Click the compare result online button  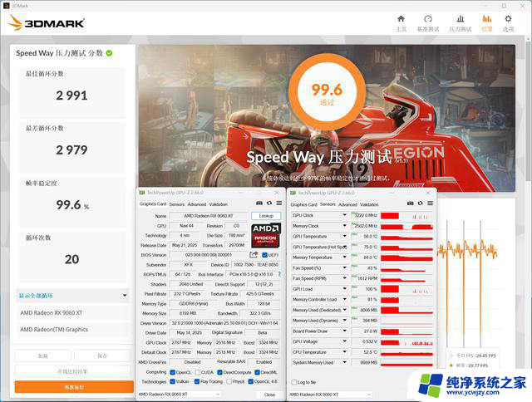pyautogui.click(x=72, y=371)
